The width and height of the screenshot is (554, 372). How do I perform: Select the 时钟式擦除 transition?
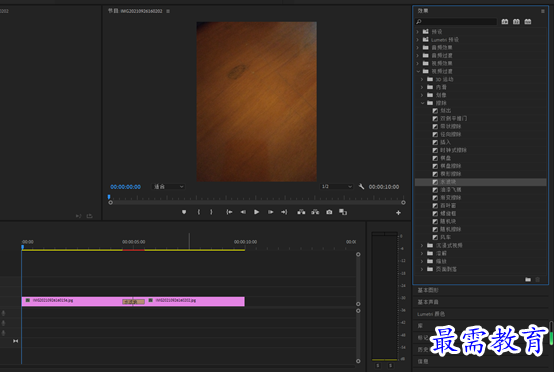[x=453, y=150]
